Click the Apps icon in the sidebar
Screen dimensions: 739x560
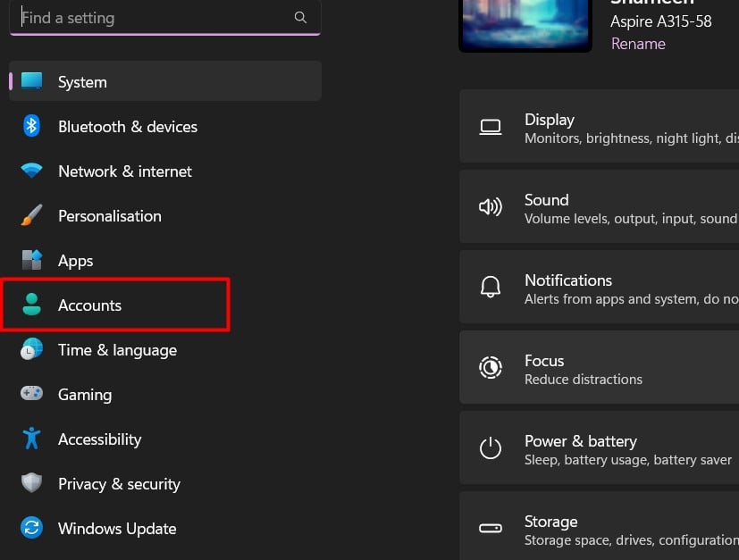coord(32,260)
